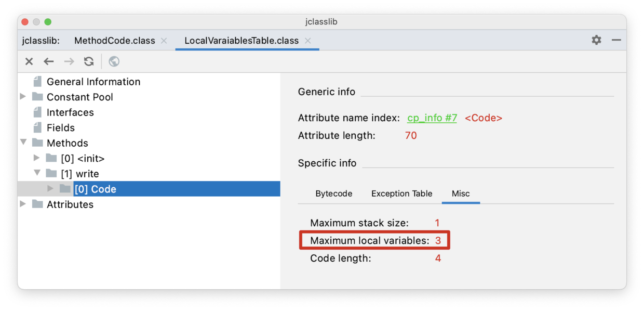Follow the cp_info #7 link
The width and height of the screenshot is (644, 310).
[x=432, y=118]
